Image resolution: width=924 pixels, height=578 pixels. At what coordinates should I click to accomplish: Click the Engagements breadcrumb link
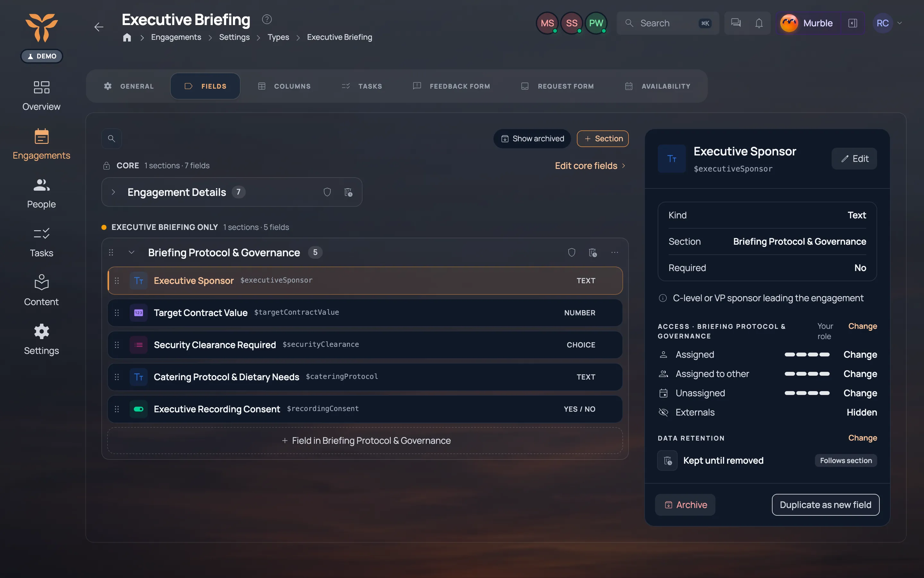[176, 37]
